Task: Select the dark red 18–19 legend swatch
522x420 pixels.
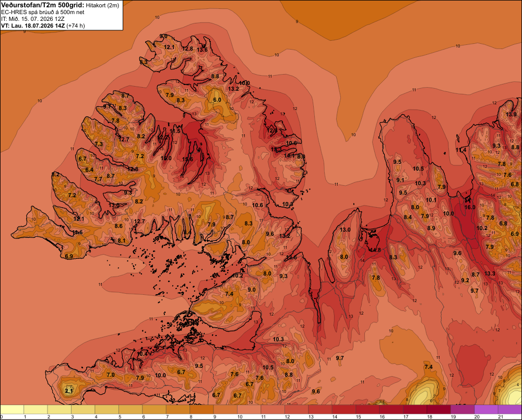Action: pos(439,410)
